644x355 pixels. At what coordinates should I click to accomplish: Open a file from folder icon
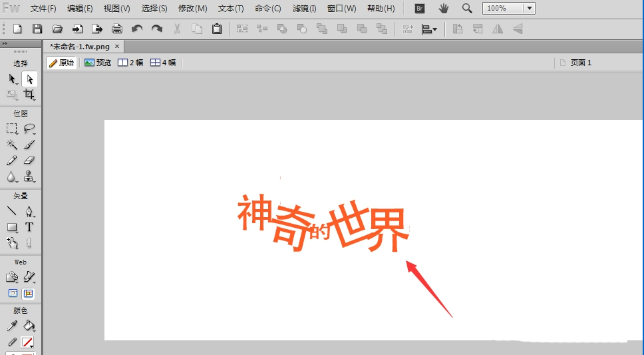[57, 29]
